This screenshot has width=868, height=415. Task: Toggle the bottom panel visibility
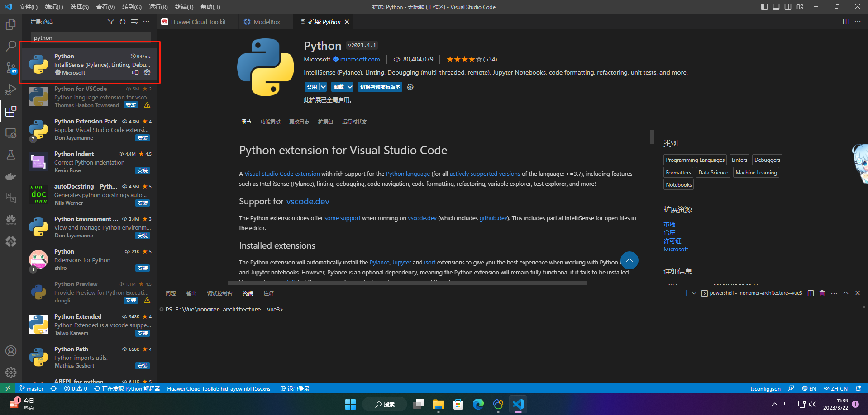776,7
